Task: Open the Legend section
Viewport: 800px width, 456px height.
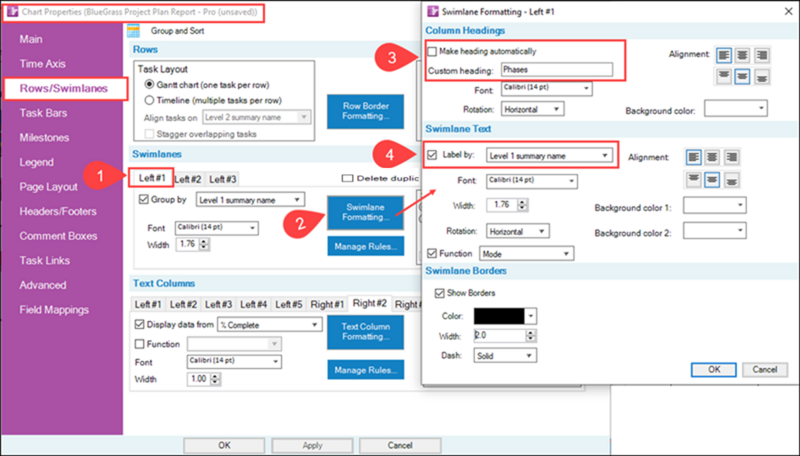Action: point(36,162)
